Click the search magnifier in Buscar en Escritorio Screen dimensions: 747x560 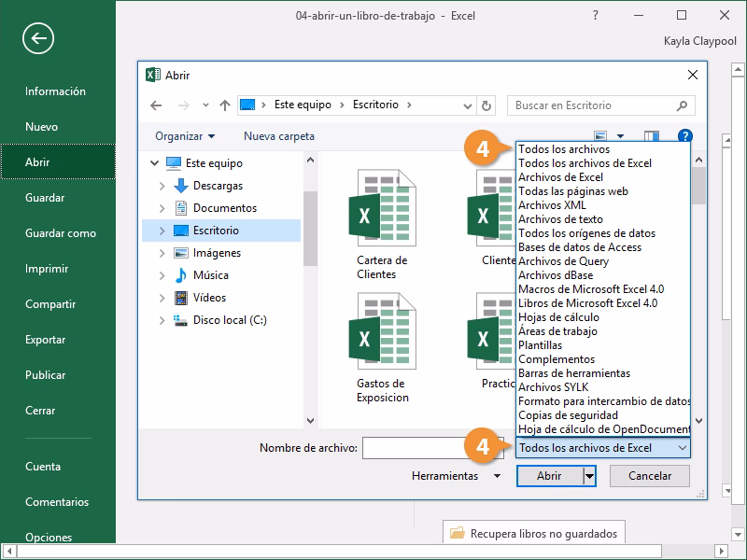coord(682,105)
